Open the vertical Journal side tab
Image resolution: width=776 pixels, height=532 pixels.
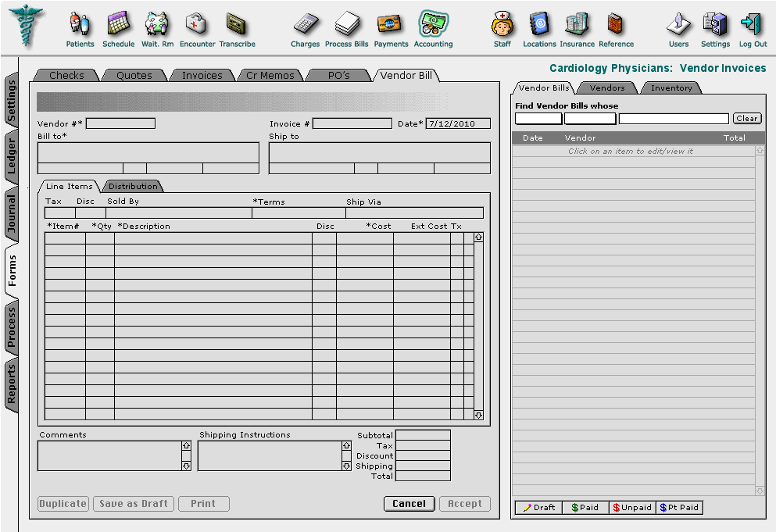click(x=12, y=213)
